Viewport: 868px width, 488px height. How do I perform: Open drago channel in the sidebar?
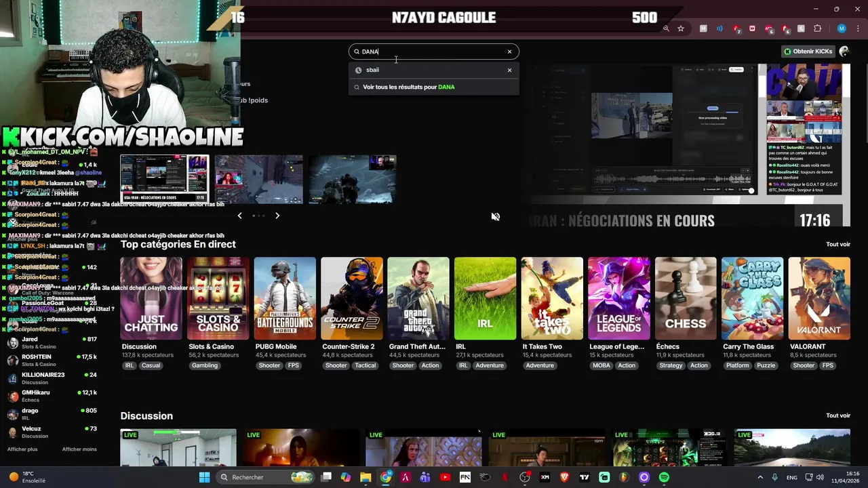[53, 414]
